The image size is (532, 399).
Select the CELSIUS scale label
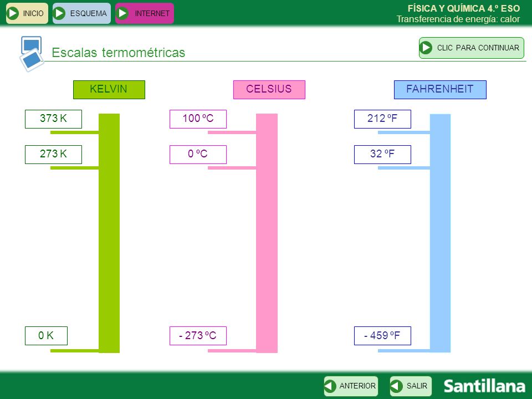tap(269, 90)
